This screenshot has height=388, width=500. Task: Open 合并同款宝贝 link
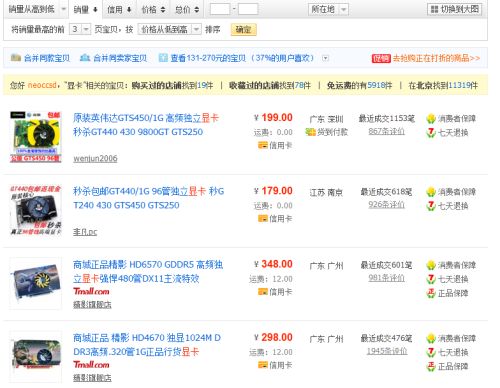pyautogui.click(x=47, y=58)
